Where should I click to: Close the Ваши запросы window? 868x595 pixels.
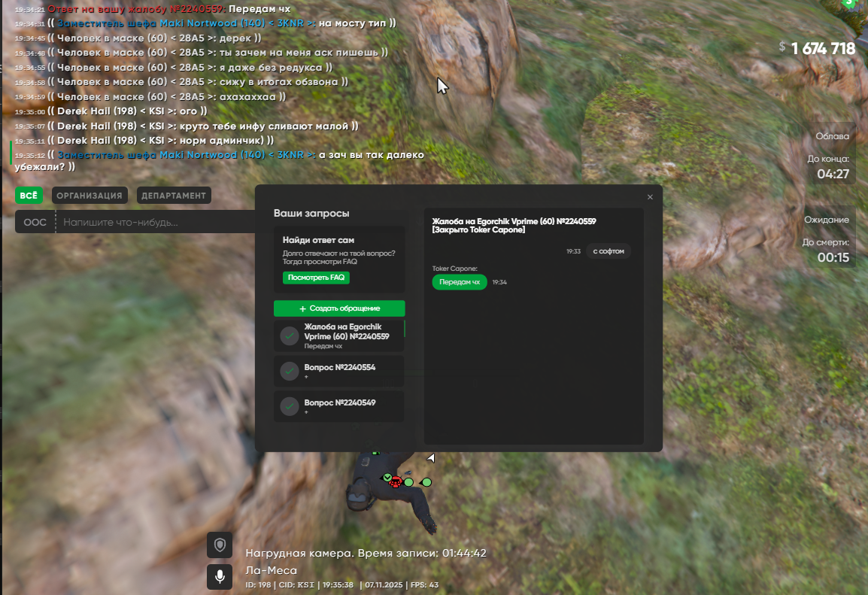point(650,197)
